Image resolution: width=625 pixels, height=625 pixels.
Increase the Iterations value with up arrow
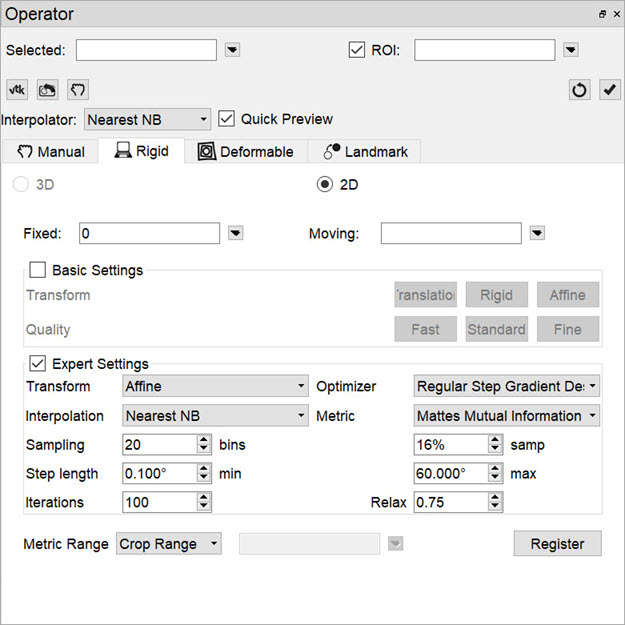click(204, 497)
